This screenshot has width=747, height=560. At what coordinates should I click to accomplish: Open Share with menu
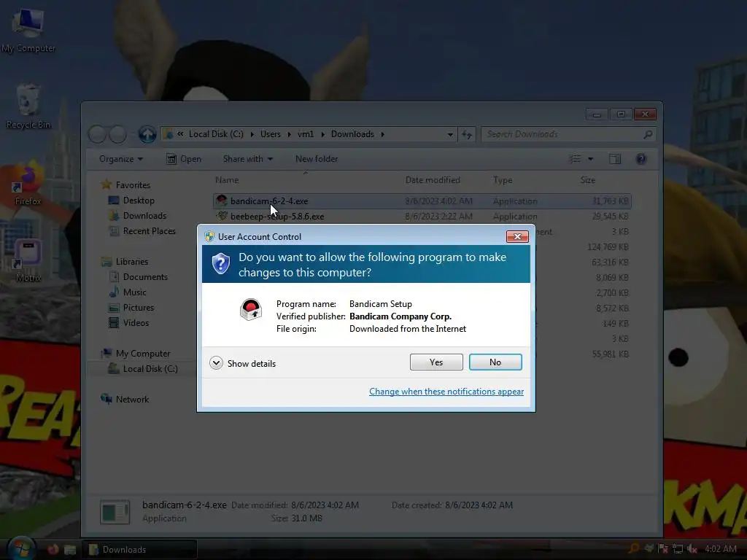pyautogui.click(x=248, y=159)
